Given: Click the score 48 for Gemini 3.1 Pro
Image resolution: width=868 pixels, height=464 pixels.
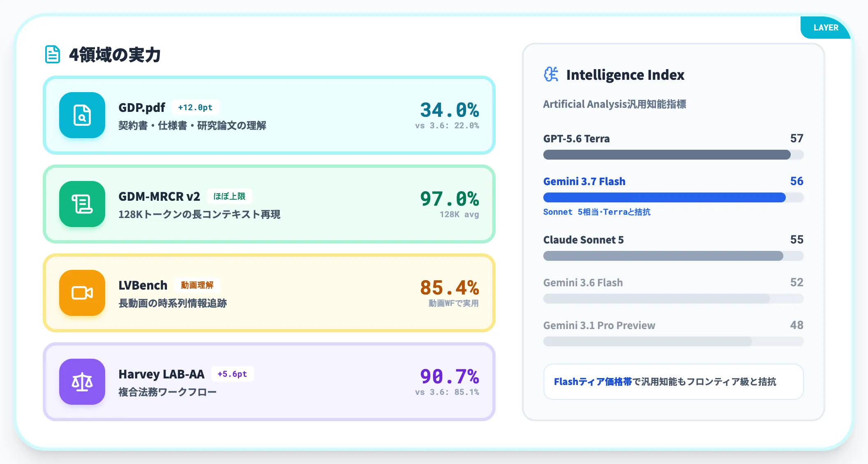Looking at the screenshot, I should click(796, 325).
